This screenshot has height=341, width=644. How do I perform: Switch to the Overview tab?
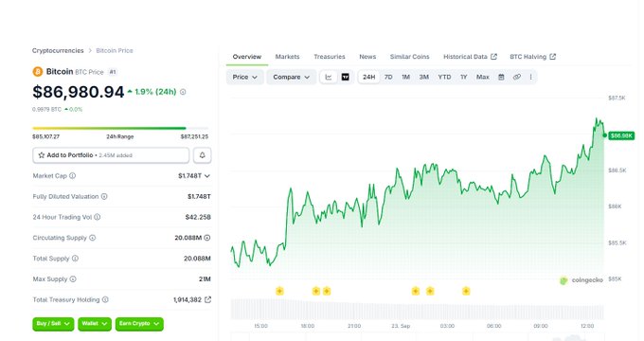(x=247, y=57)
